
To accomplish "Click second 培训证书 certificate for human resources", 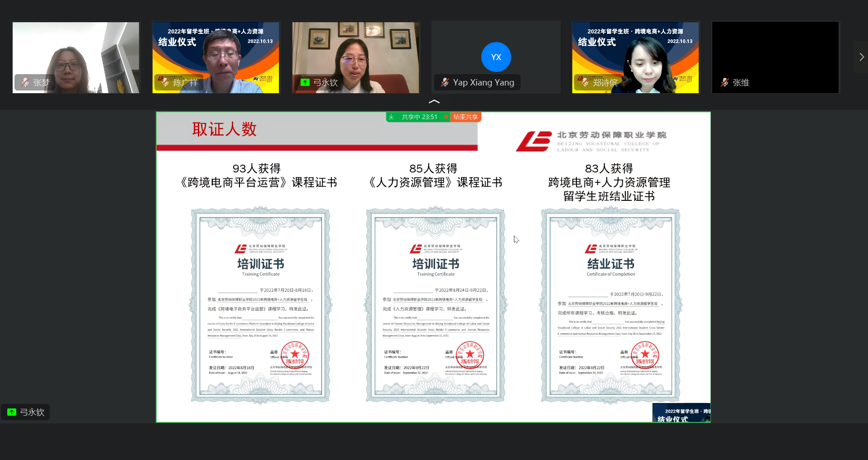I will point(436,305).
